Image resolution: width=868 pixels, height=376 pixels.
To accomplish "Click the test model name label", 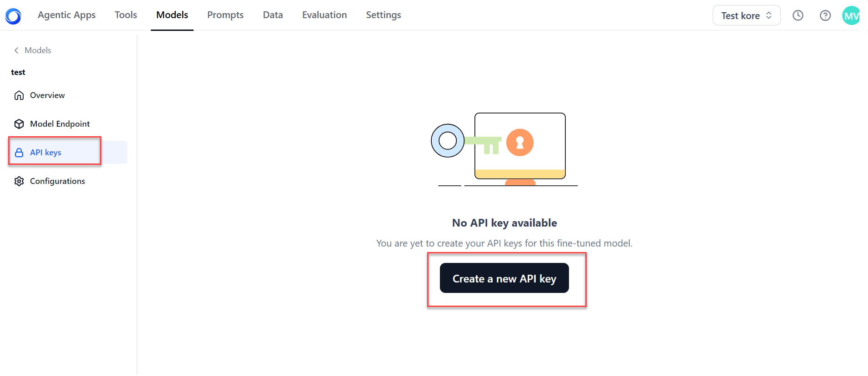I will point(18,72).
